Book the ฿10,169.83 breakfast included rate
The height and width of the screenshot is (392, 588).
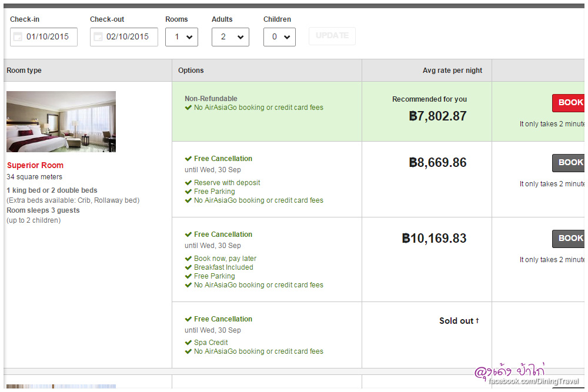[x=569, y=239]
